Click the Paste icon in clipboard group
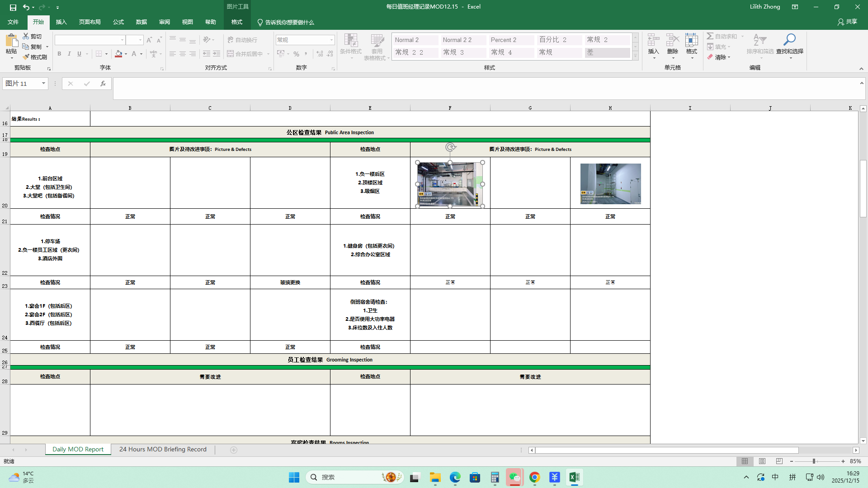The image size is (868, 488). coord(11,41)
